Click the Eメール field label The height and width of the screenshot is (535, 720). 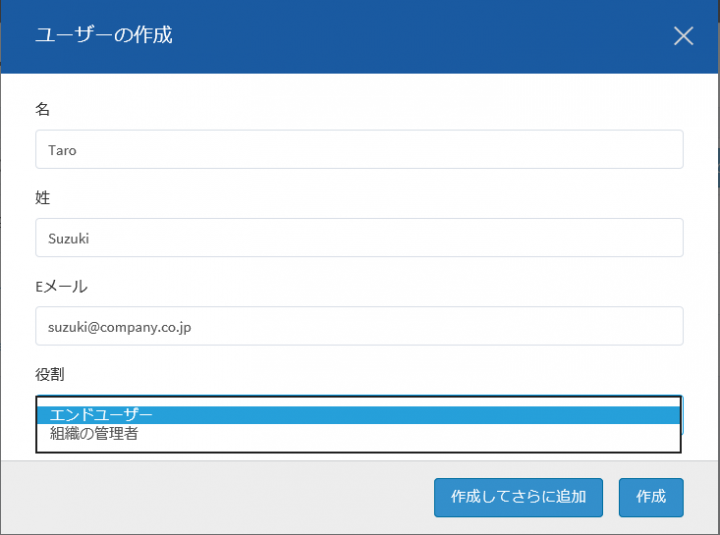tap(61, 287)
